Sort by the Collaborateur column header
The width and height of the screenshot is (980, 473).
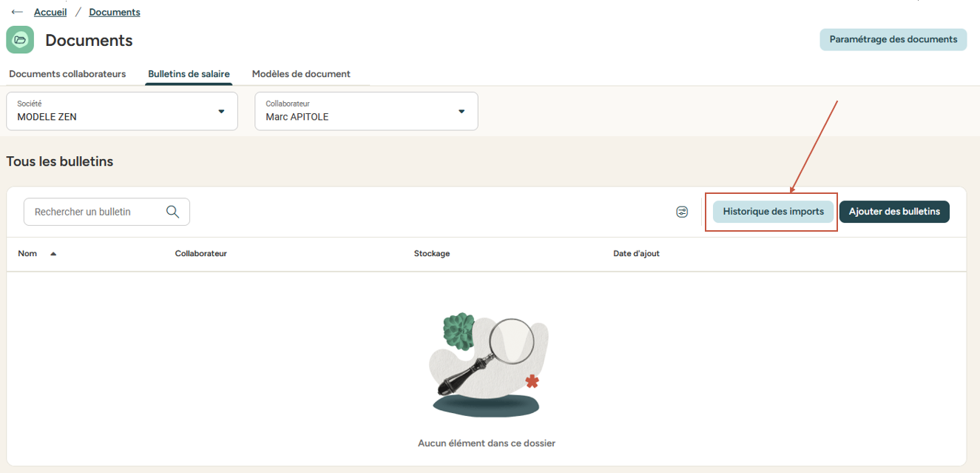[x=200, y=254]
